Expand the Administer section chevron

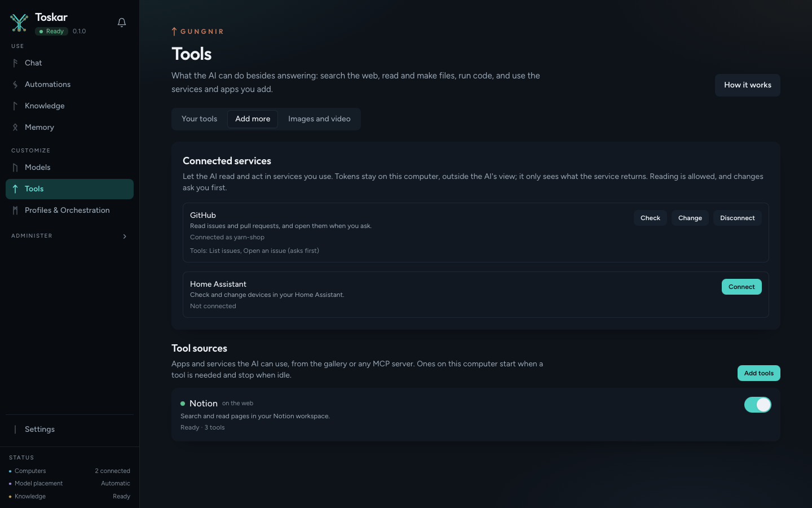pos(125,237)
